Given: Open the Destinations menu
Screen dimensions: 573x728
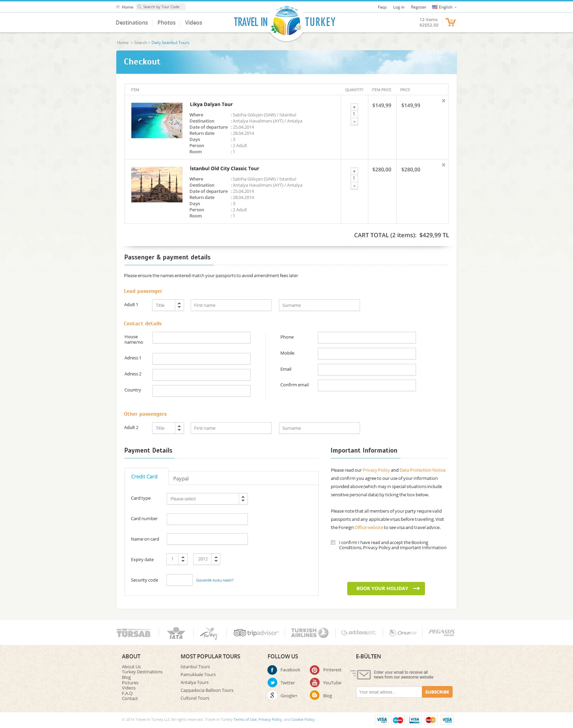Looking at the screenshot, I should (132, 23).
